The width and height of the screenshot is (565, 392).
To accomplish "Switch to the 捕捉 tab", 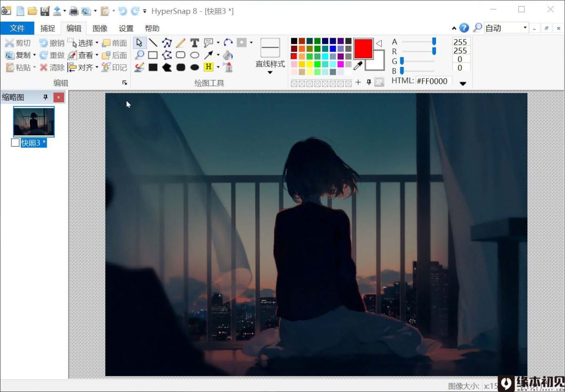I will 48,28.
